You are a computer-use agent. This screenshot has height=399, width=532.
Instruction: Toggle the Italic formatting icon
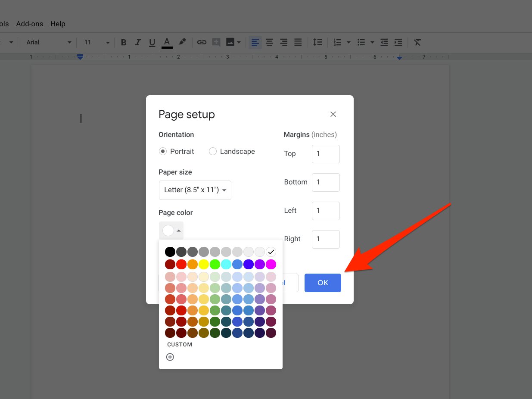(x=138, y=42)
